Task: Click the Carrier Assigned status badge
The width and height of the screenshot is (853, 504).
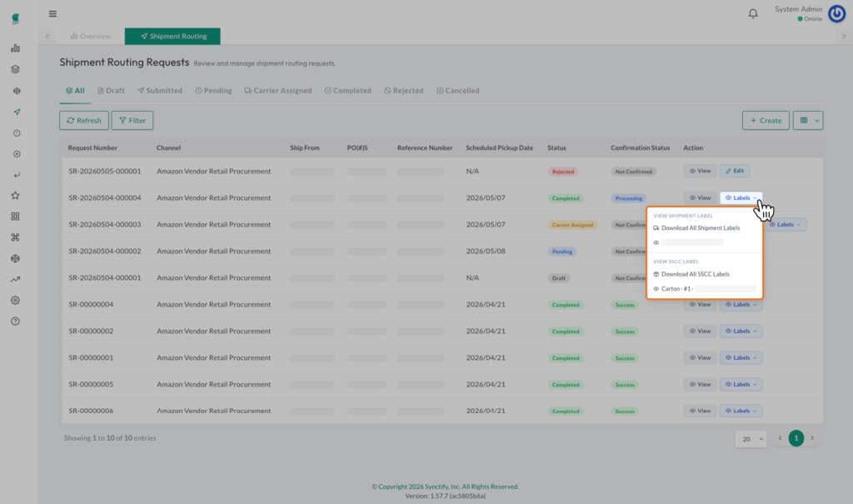Action: 572,225
